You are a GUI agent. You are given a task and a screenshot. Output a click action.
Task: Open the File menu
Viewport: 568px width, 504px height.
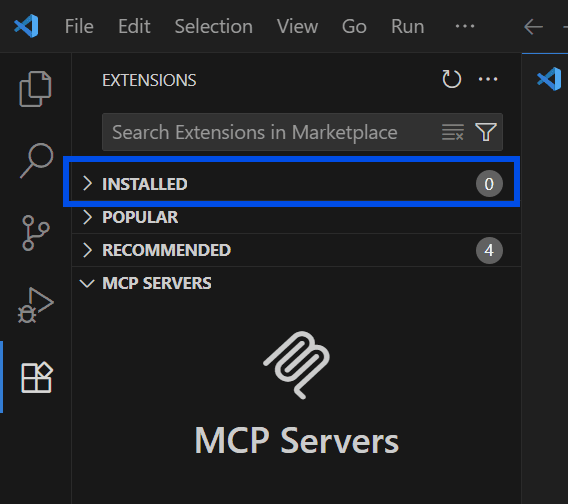[x=79, y=26]
